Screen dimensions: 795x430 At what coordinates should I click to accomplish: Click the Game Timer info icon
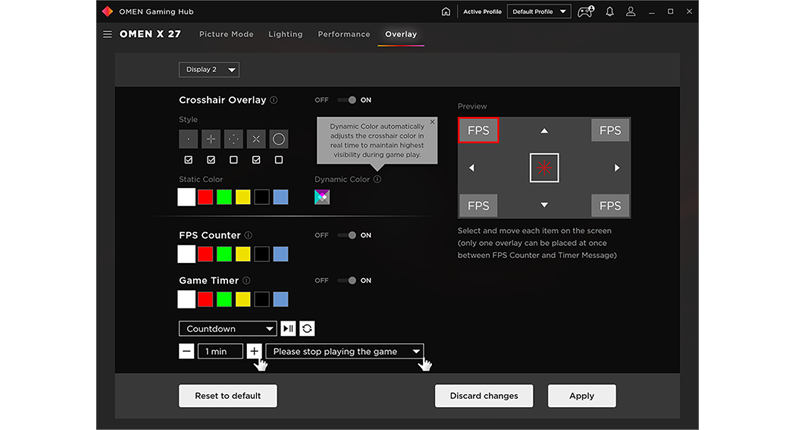[246, 280]
